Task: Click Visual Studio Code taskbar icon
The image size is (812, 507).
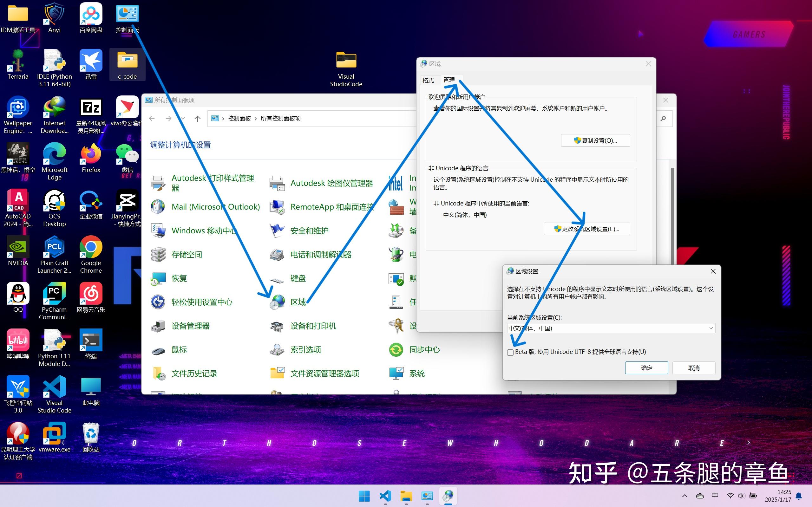Action: pos(385,496)
